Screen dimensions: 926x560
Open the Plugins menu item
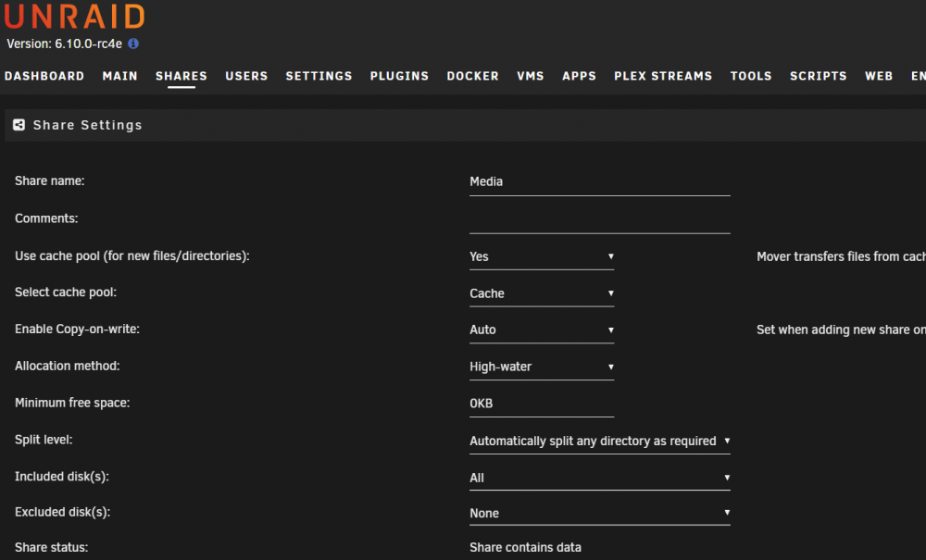tap(399, 76)
